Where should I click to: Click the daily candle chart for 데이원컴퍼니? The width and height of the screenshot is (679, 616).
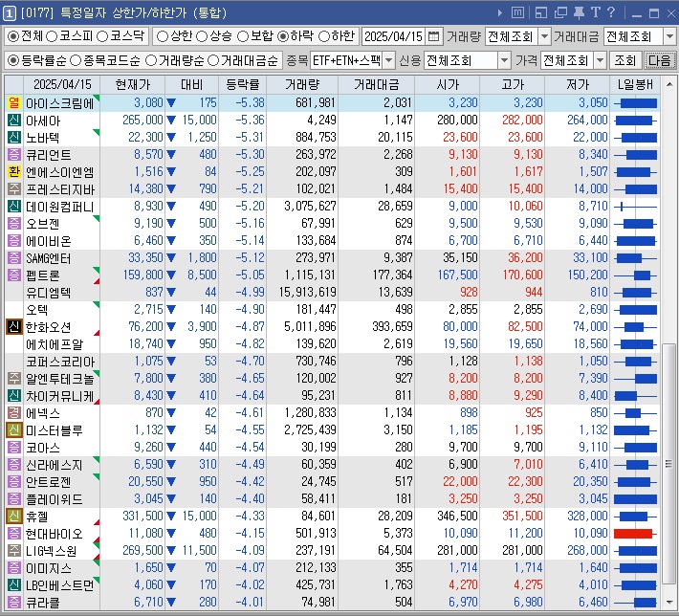[635, 207]
